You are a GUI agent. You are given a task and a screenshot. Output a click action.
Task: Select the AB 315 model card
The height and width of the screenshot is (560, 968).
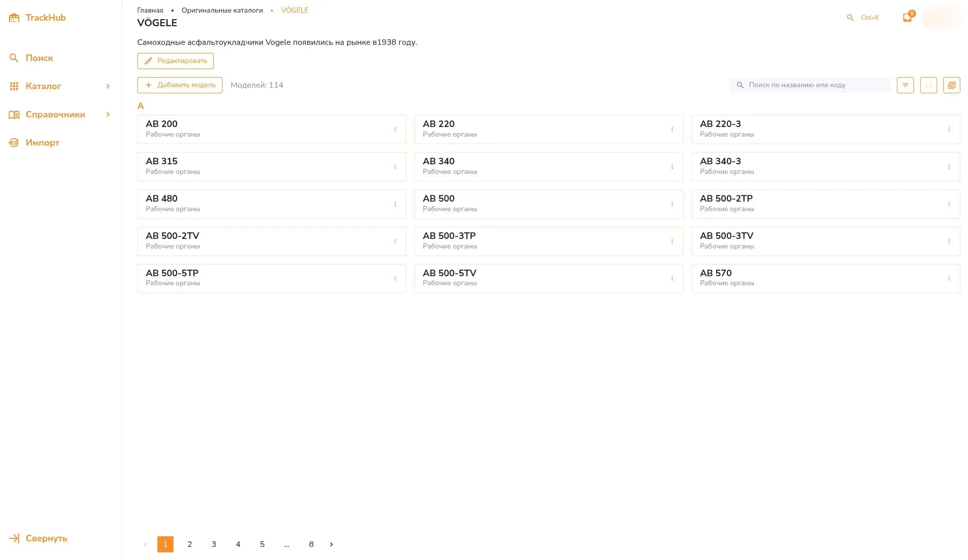pos(271,167)
